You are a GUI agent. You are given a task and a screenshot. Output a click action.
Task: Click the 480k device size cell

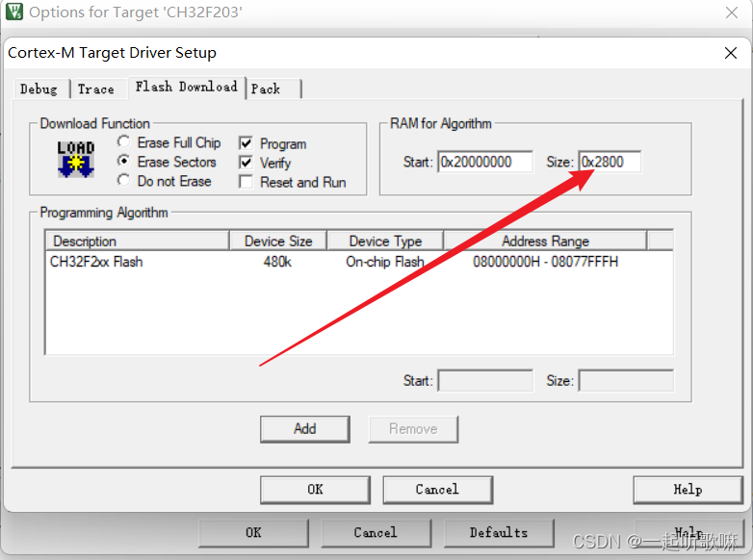(x=277, y=262)
